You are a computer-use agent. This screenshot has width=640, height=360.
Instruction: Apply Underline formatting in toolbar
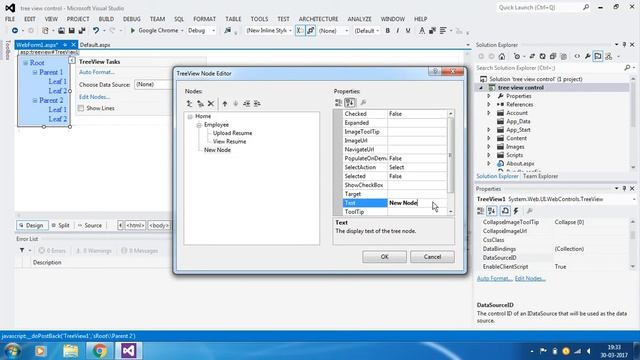coord(408,31)
